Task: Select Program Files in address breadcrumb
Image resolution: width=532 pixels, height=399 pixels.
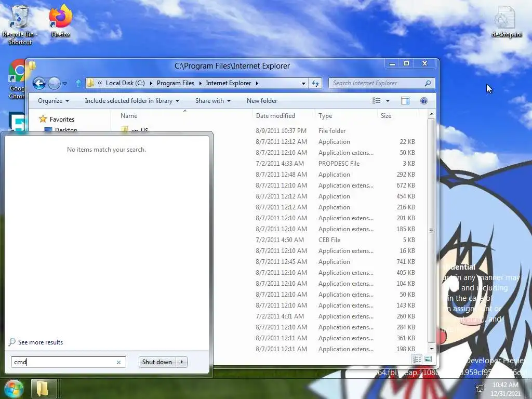Action: point(176,83)
